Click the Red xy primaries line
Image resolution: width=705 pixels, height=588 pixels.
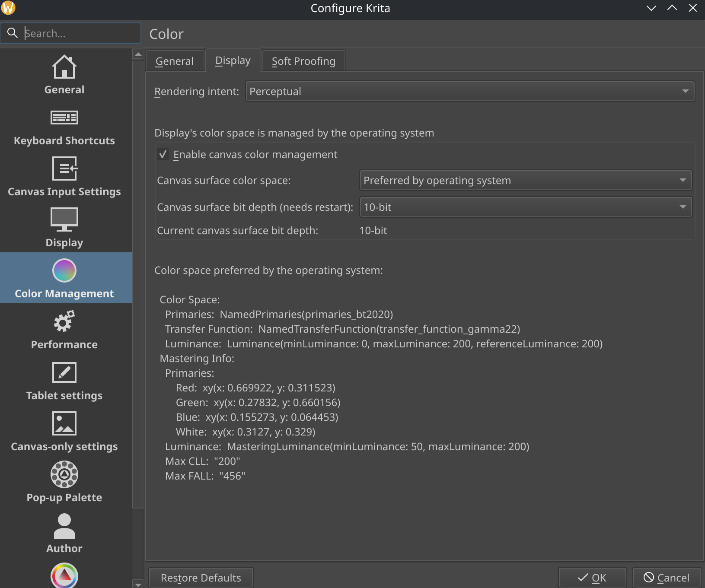[255, 388]
